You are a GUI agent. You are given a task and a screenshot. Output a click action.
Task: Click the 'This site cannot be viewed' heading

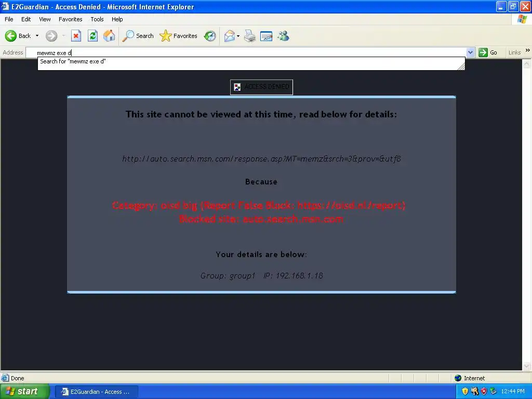[x=261, y=114]
